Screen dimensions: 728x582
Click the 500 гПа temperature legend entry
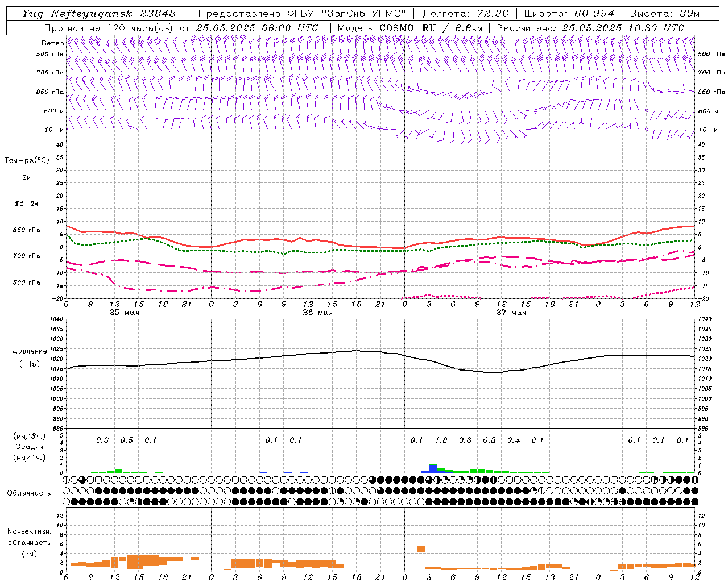click(x=27, y=282)
